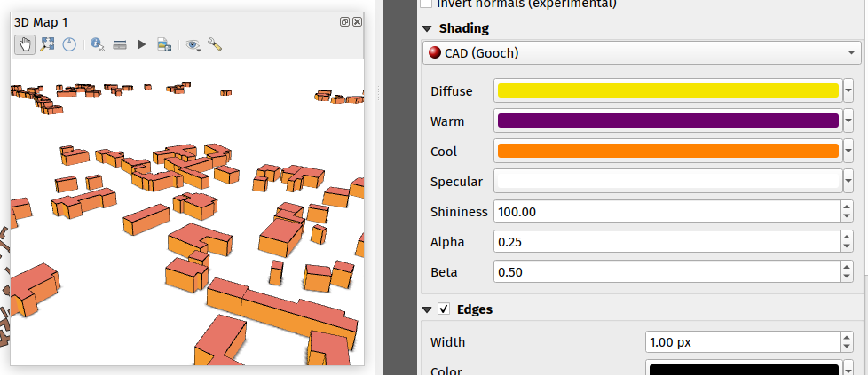Select the Camera Control hand tool
Screen dimensions: 868x375
pyautogui.click(x=25, y=43)
